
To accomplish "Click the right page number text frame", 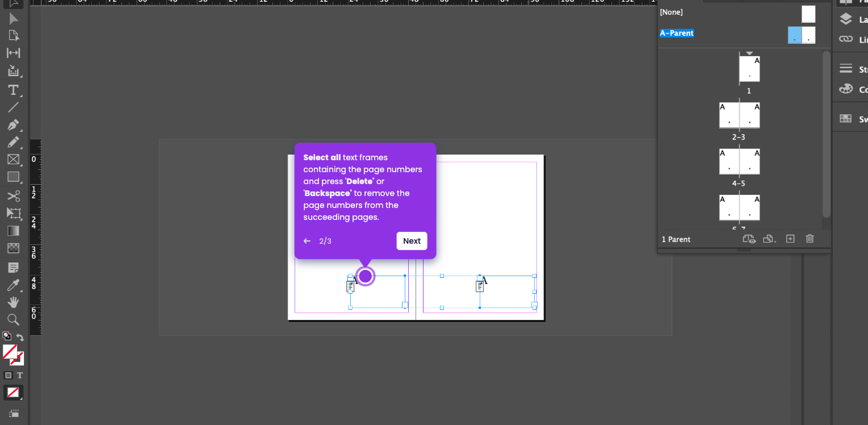I will coord(507,291).
